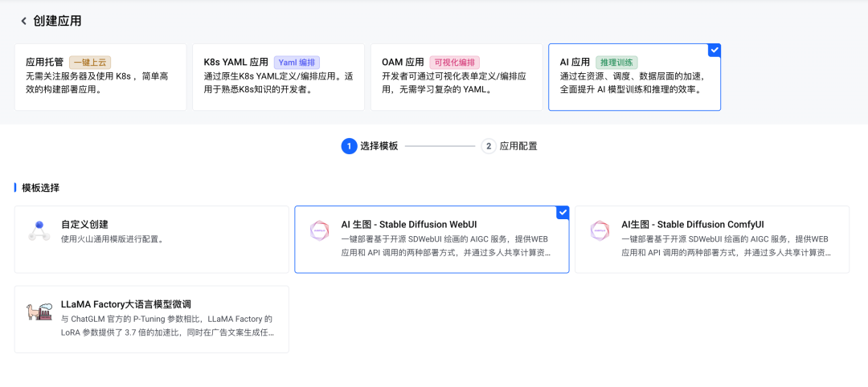This screenshot has width=868, height=387.
Task: Click step 1 circle for 选择模板
Action: click(x=349, y=146)
